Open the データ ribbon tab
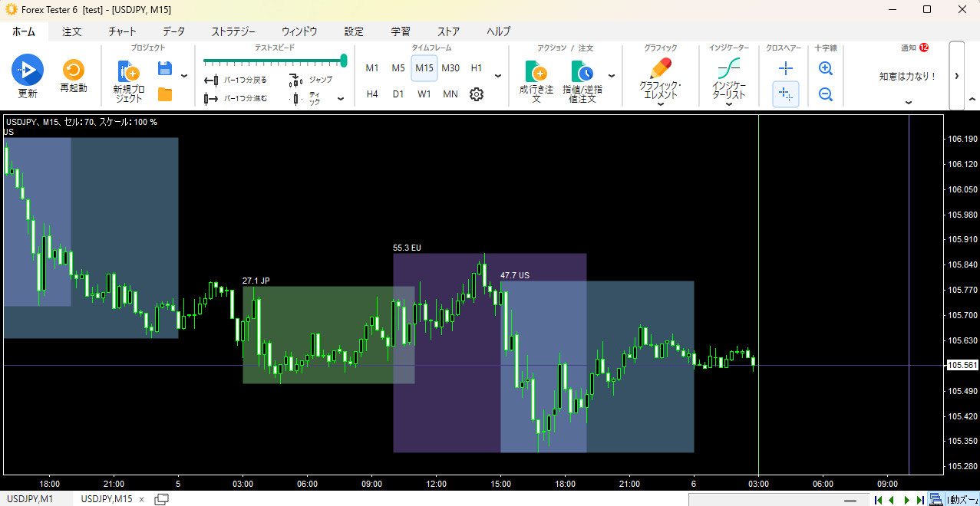980x506 pixels. [x=173, y=31]
